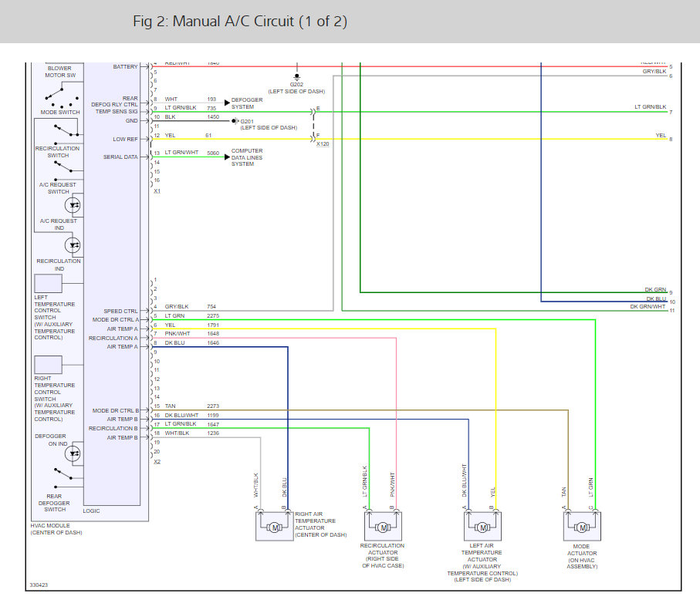Click the A/C Request IND LED symbol

point(73,205)
